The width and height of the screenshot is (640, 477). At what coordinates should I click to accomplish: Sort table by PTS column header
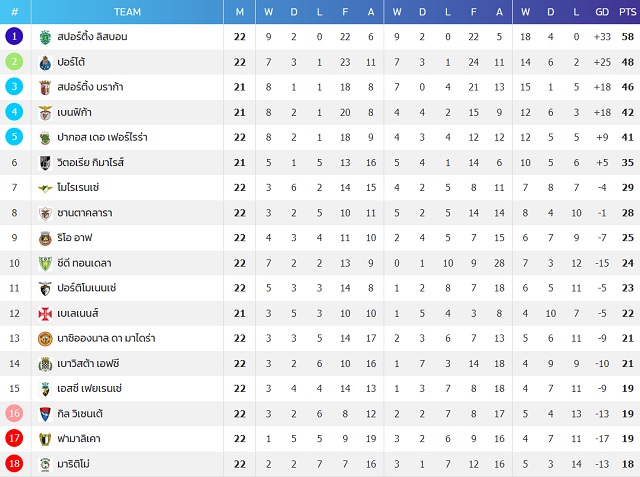click(627, 12)
